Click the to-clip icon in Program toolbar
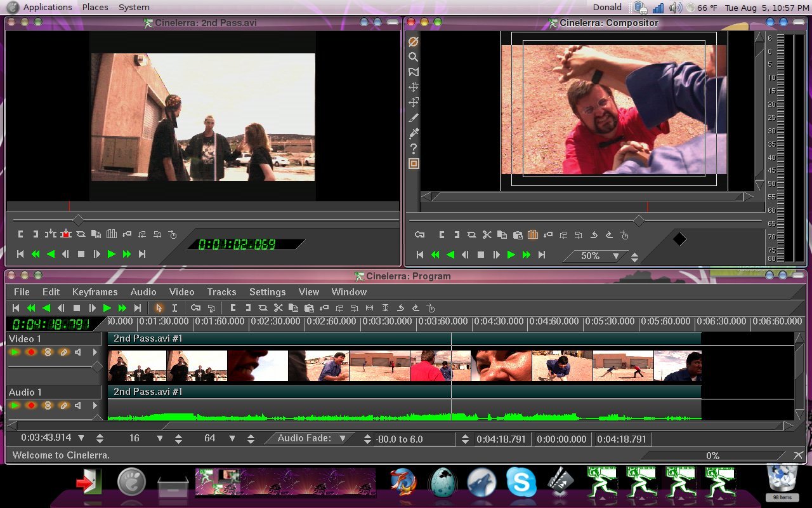Screen dimensions: 812x508 click(324, 308)
